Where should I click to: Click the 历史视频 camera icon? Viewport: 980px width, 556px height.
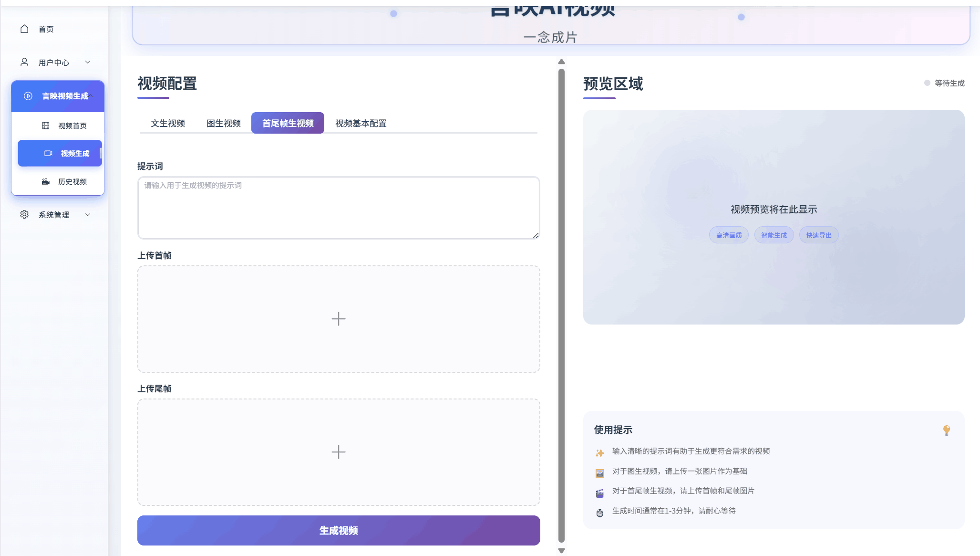click(46, 181)
